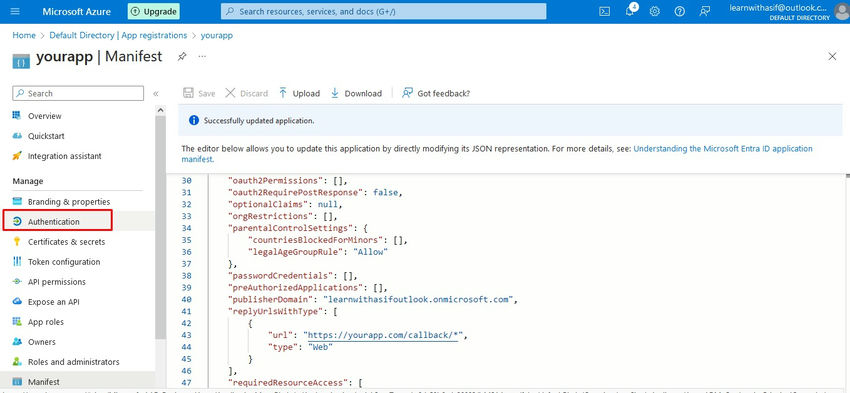Click the "oauth2RequirePostResponse" line
The height and width of the screenshot is (393, 850).
point(315,192)
